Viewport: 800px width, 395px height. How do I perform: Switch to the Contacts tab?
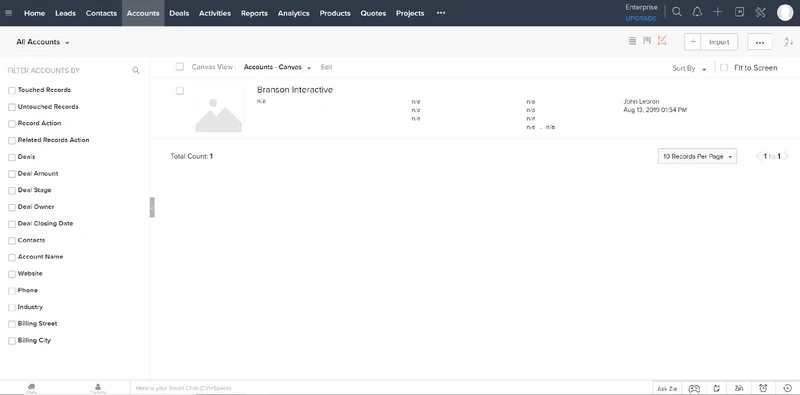point(101,13)
